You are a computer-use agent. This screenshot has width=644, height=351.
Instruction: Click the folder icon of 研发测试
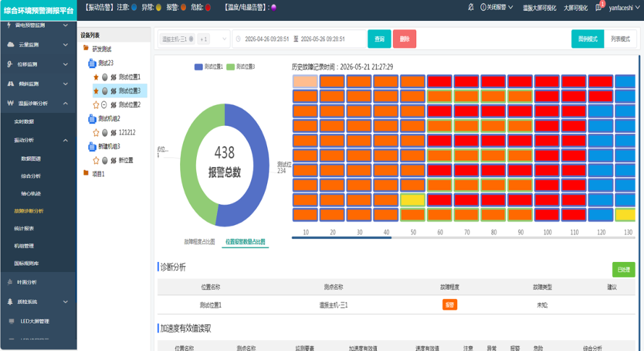tap(86, 48)
